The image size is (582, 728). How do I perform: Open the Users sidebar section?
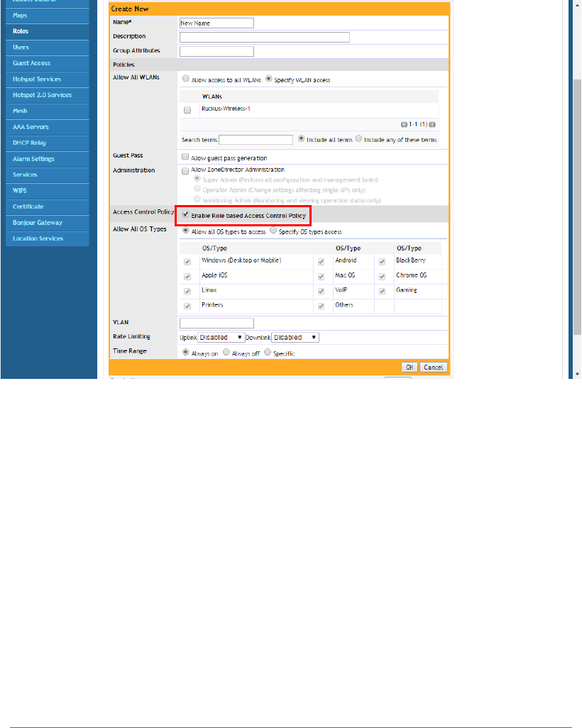pos(47,48)
